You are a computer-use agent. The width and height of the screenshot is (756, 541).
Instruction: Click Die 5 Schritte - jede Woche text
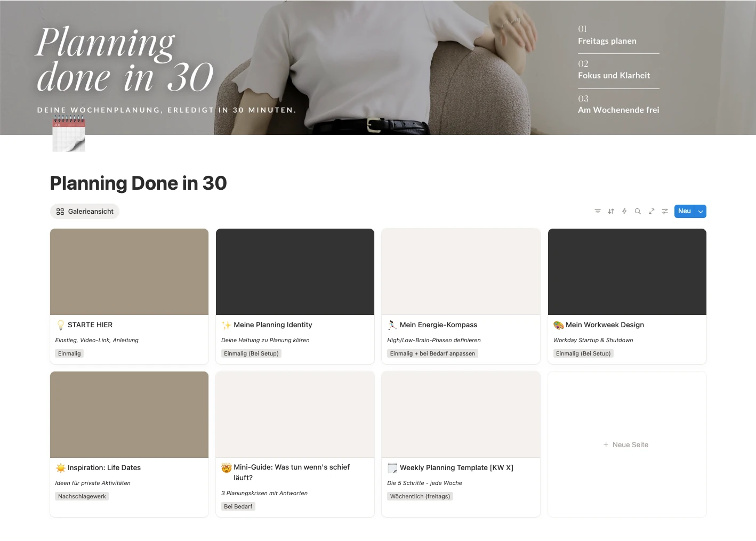pos(425,483)
